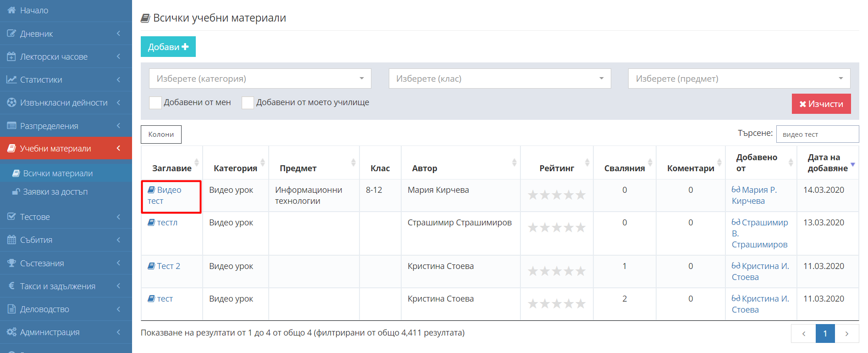Click the trophy icon for Състезания
868x353 pixels.
11,263
